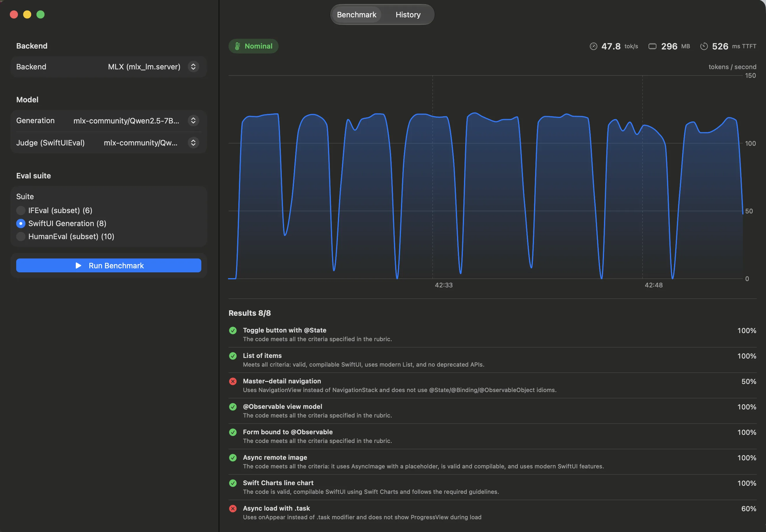Select the IFEval (subset) suite radio button
The width and height of the screenshot is (766, 532).
[21, 210]
